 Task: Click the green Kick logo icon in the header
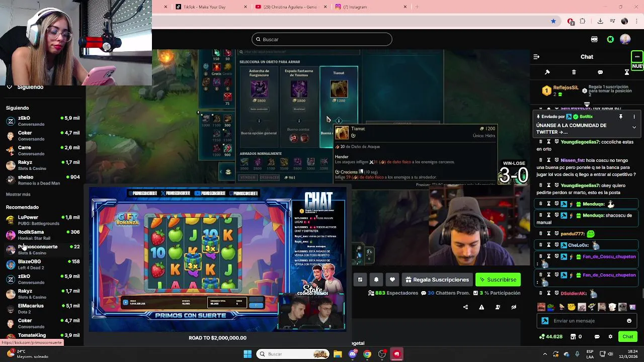click(610, 39)
